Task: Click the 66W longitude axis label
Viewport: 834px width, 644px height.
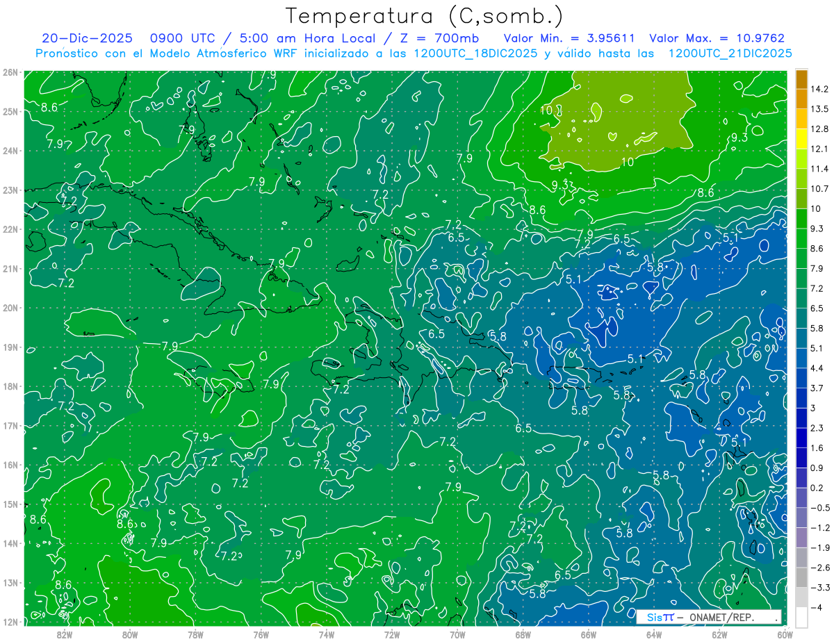Action: [589, 634]
